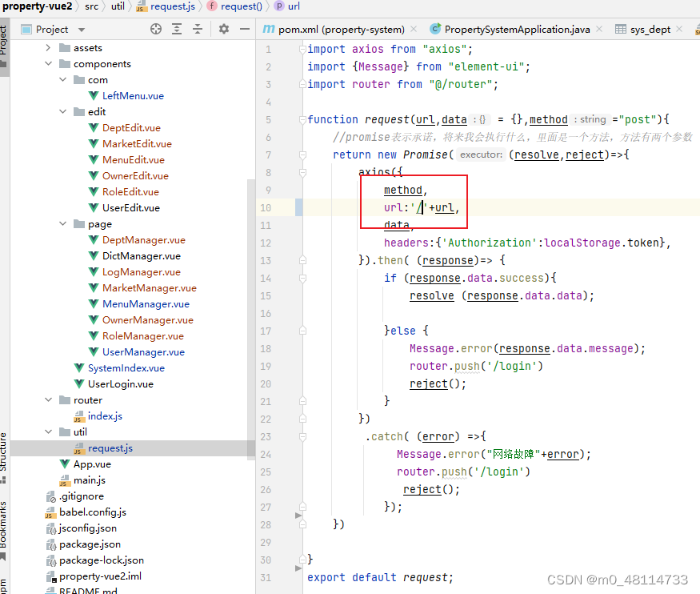
Task: Open RoleManager.vue file
Action: tap(143, 336)
